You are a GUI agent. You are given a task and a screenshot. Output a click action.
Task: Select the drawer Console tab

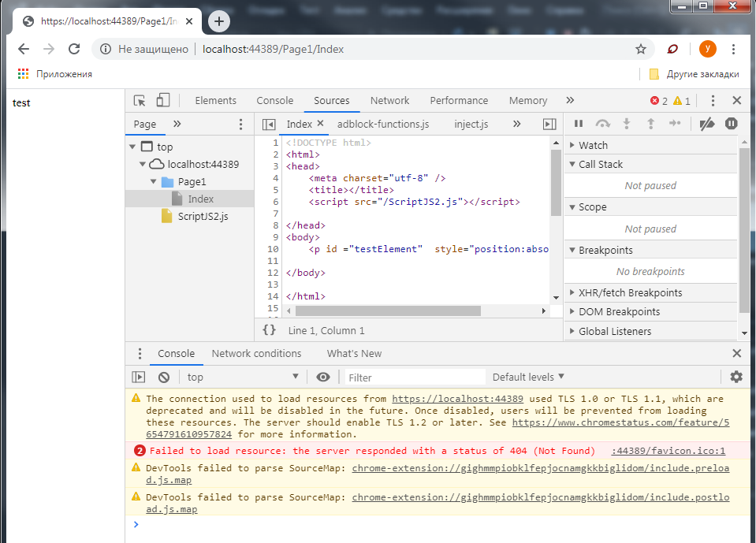click(176, 353)
